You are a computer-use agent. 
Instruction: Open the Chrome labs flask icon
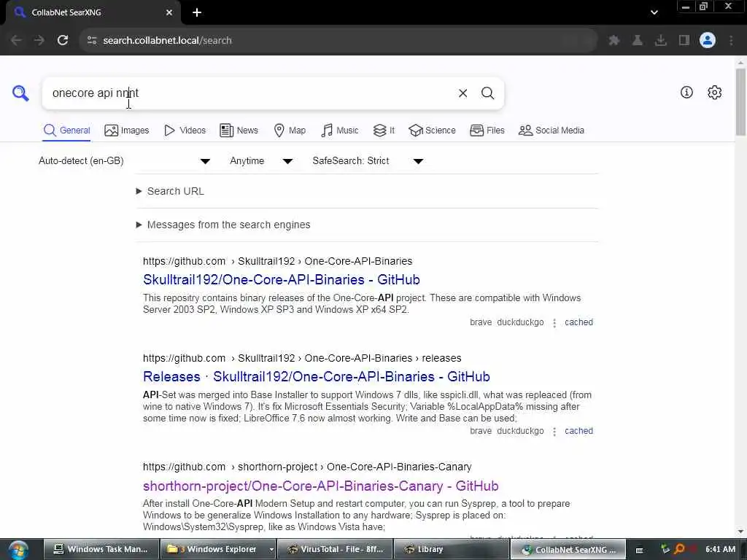pyautogui.click(x=637, y=41)
